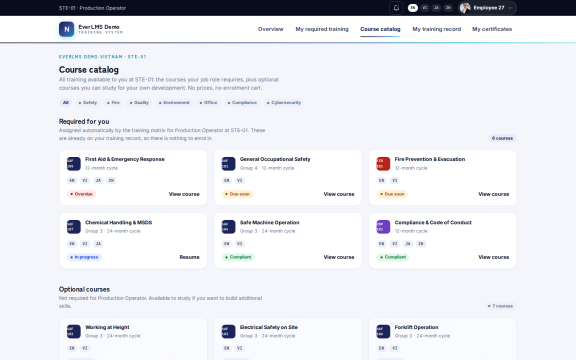
Task: Click the red Fire Prevention course icon
Action: tap(383, 164)
